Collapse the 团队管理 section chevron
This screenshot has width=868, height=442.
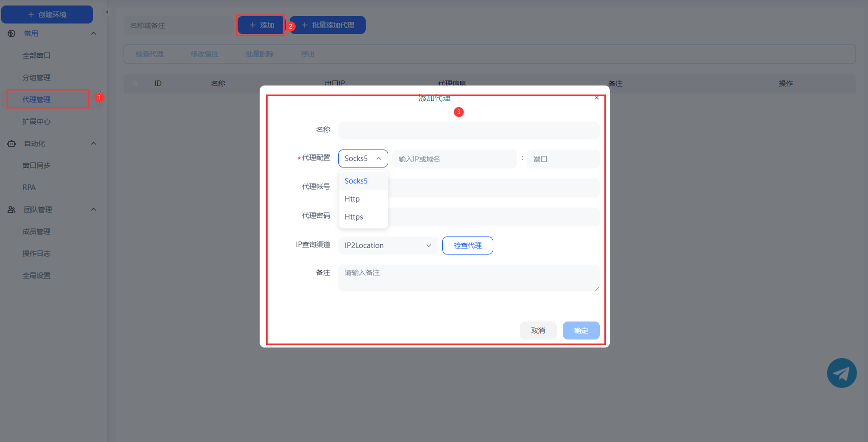click(x=94, y=209)
